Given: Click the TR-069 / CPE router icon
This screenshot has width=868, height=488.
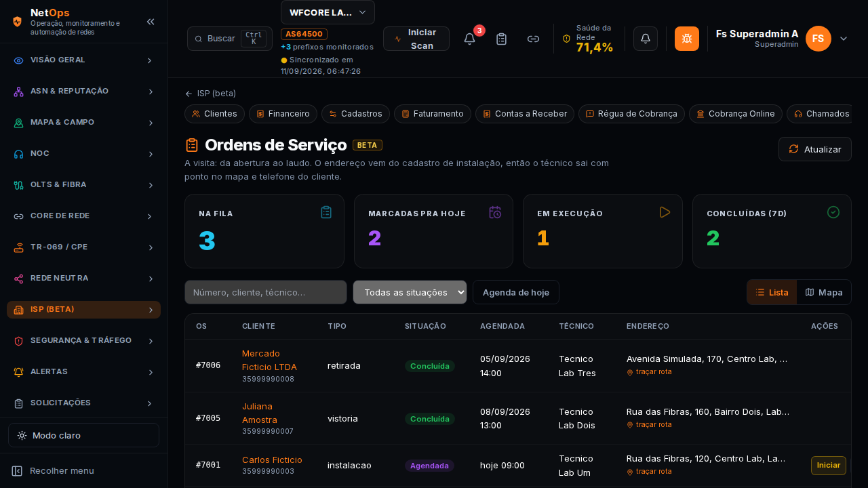Looking at the screenshot, I should (18, 247).
